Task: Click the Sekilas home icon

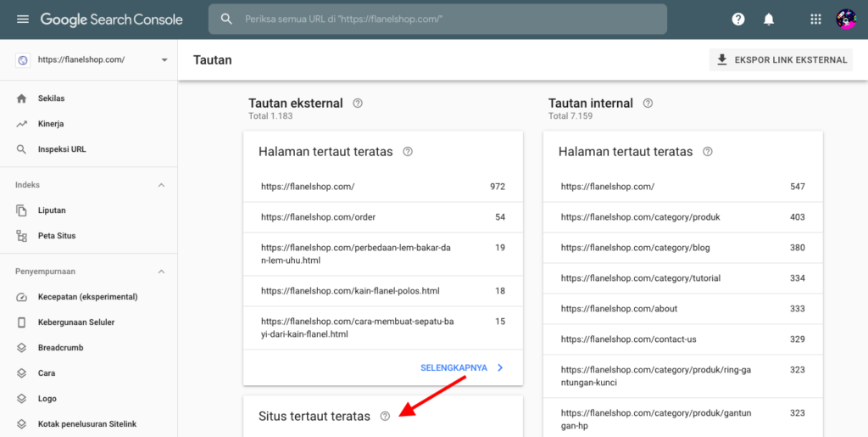Action: click(21, 98)
